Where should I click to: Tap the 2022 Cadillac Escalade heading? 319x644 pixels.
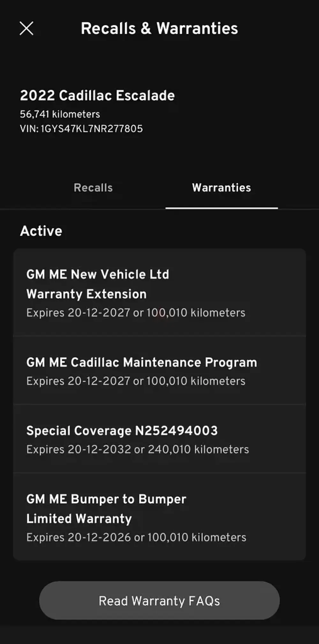pos(97,96)
